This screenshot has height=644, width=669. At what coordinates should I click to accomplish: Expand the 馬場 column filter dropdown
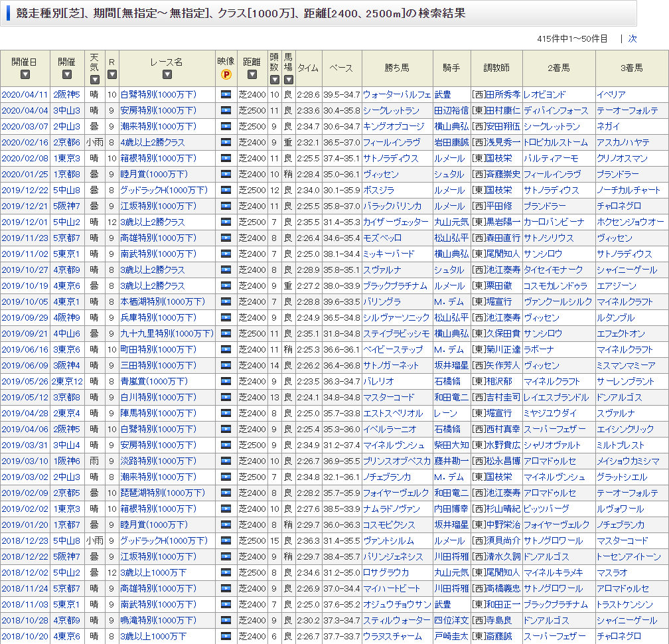click(x=288, y=80)
